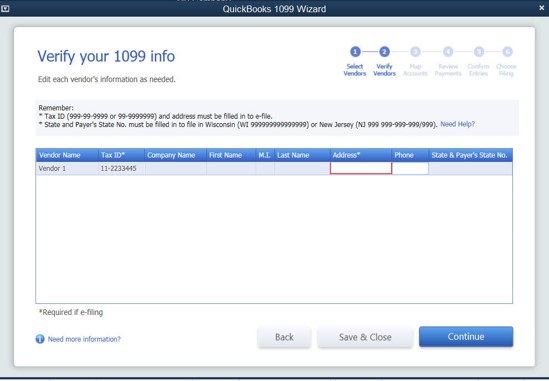Viewport: 549px width, 381px height.
Task: Click the Vendor Name column header
Action: point(67,155)
